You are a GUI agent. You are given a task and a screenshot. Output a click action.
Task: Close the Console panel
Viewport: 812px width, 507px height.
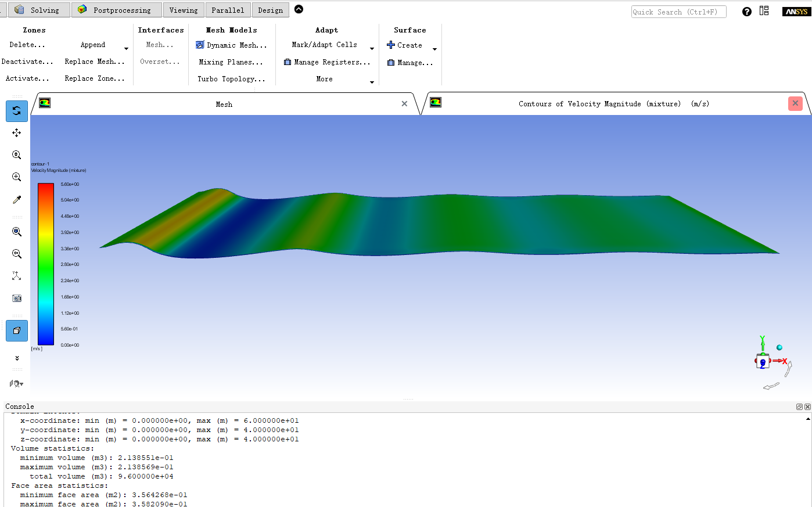click(x=807, y=407)
